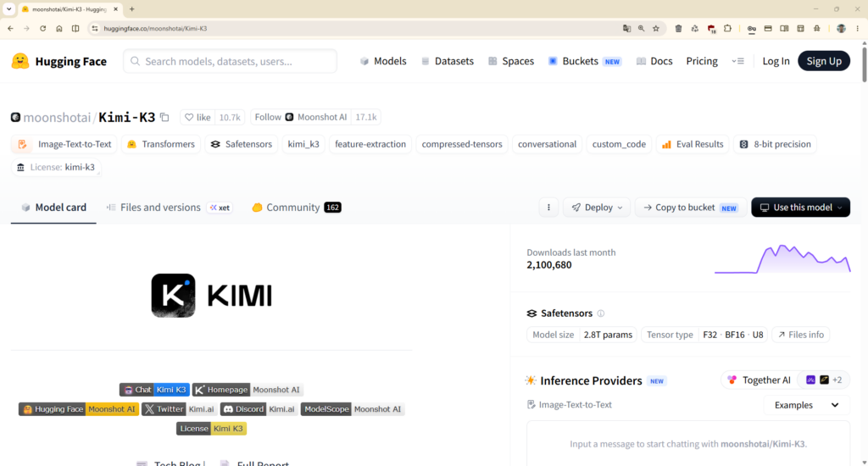Viewport: 868px width, 466px height.
Task: Click the zoom magnifier icon in the address bar
Action: point(641,28)
